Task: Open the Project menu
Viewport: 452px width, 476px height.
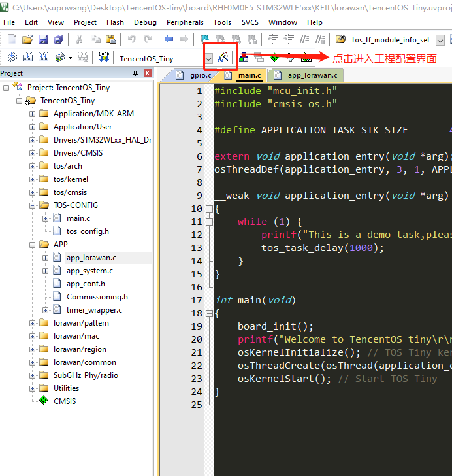Action: click(86, 22)
